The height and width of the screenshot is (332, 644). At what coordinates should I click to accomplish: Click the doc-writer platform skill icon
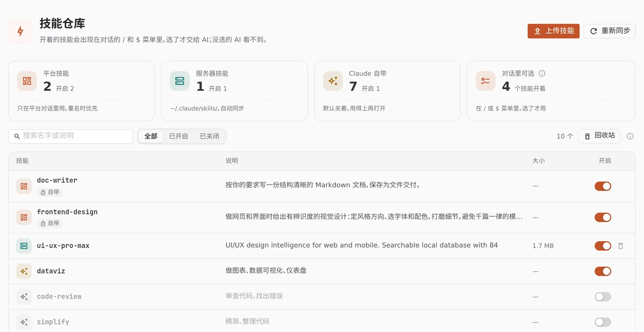tap(24, 186)
